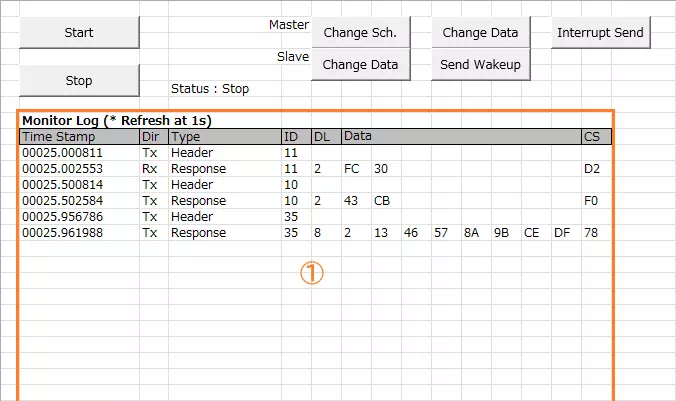The image size is (676, 401).
Task: Select the Data column header
Action: click(358, 136)
